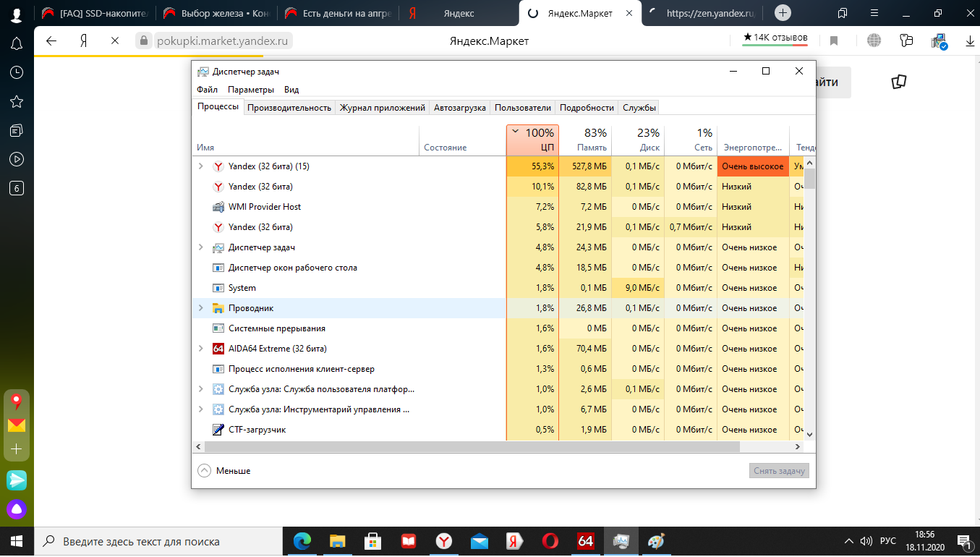Bookmark this page in the address bar
980x557 pixels.
point(834,41)
